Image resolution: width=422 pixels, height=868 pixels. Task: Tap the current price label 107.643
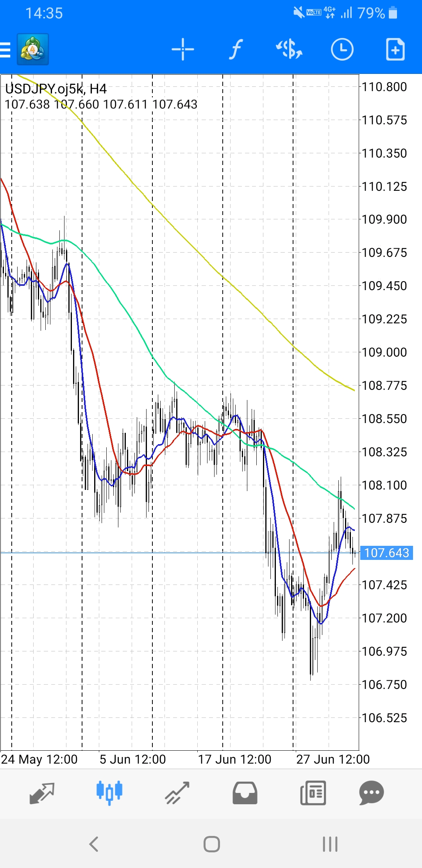point(386,553)
